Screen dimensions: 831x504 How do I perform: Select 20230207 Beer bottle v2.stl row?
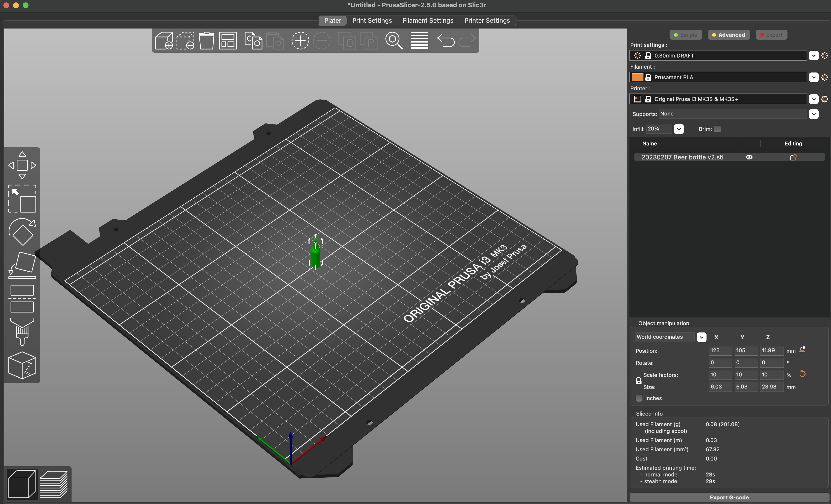click(x=729, y=157)
